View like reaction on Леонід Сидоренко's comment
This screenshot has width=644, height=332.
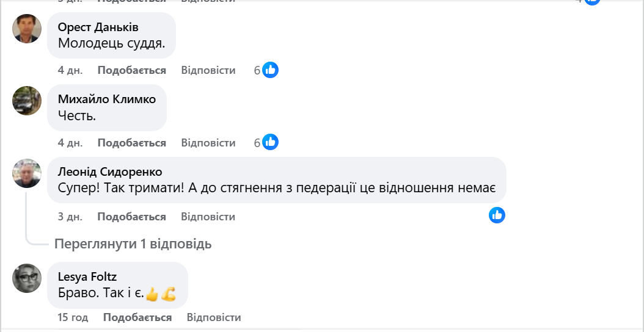coord(497,215)
